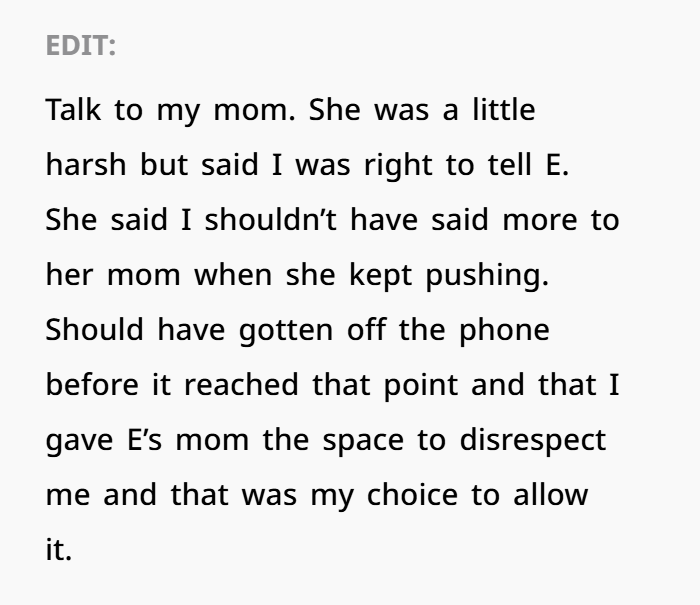Click the word "point" in the sixth line
The height and width of the screenshot is (605, 700).
[x=421, y=385]
